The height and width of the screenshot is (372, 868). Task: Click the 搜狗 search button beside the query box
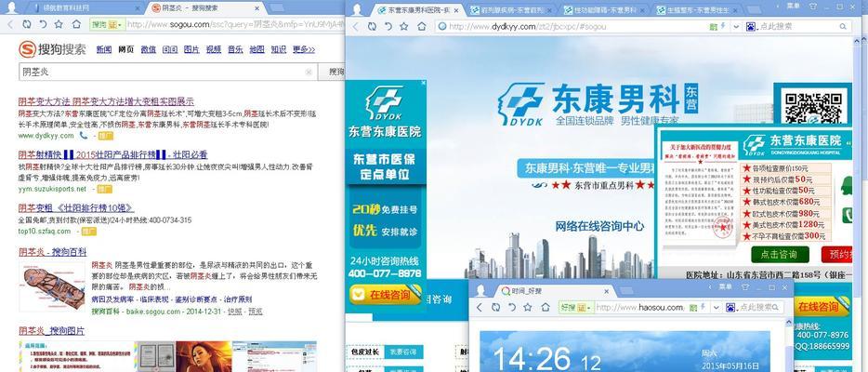(x=332, y=72)
